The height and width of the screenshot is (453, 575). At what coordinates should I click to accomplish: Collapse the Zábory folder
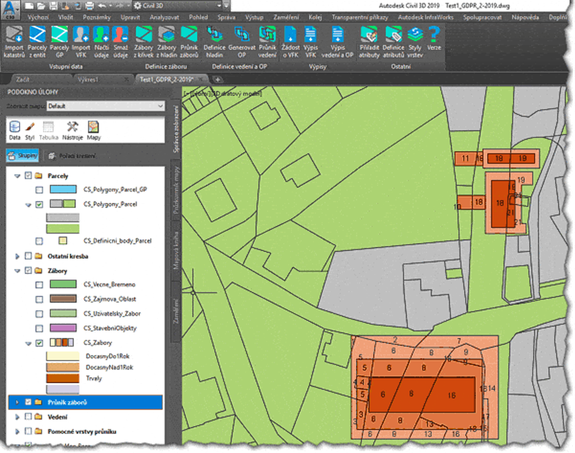pyautogui.click(x=17, y=271)
